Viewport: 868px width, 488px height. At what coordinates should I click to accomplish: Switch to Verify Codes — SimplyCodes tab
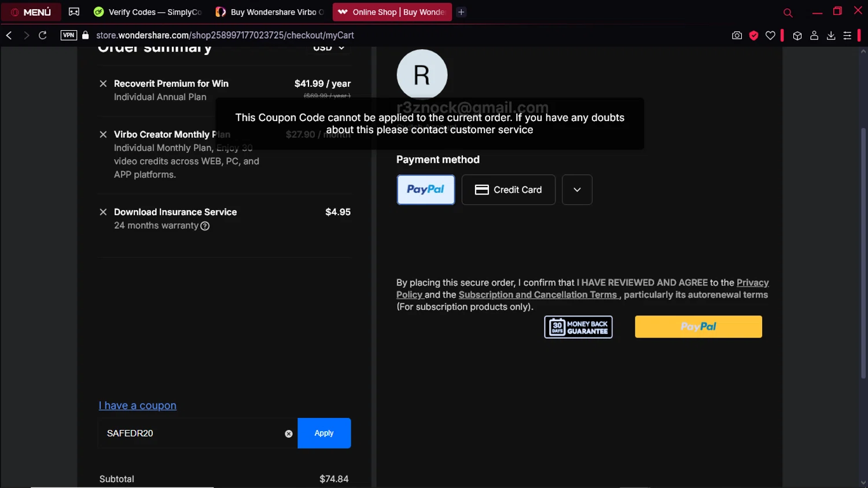point(148,12)
